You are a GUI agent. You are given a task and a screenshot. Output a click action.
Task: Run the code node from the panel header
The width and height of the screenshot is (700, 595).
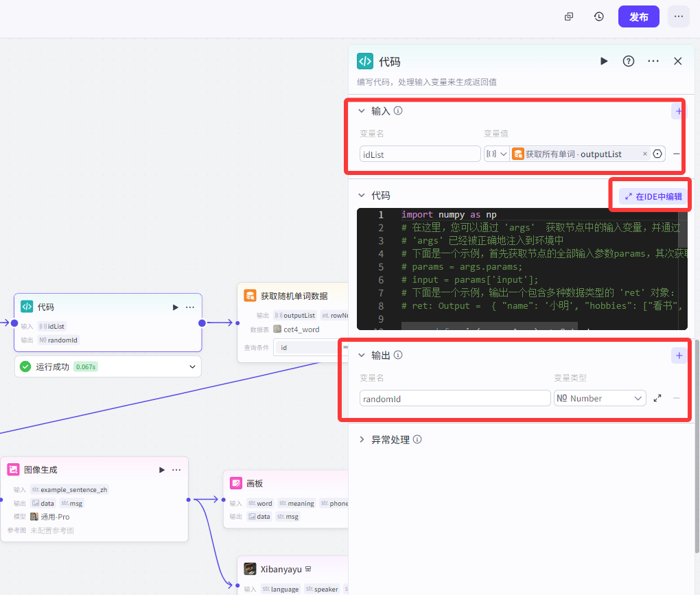click(x=604, y=61)
